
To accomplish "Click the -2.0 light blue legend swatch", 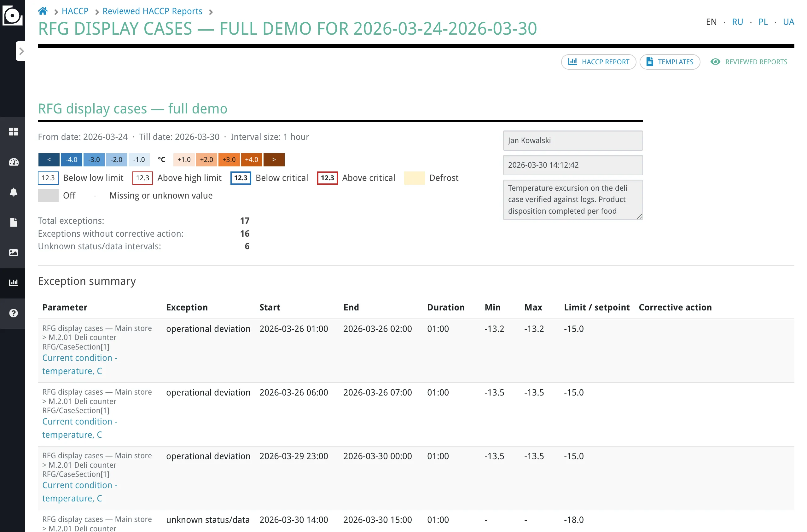I will coord(116,160).
